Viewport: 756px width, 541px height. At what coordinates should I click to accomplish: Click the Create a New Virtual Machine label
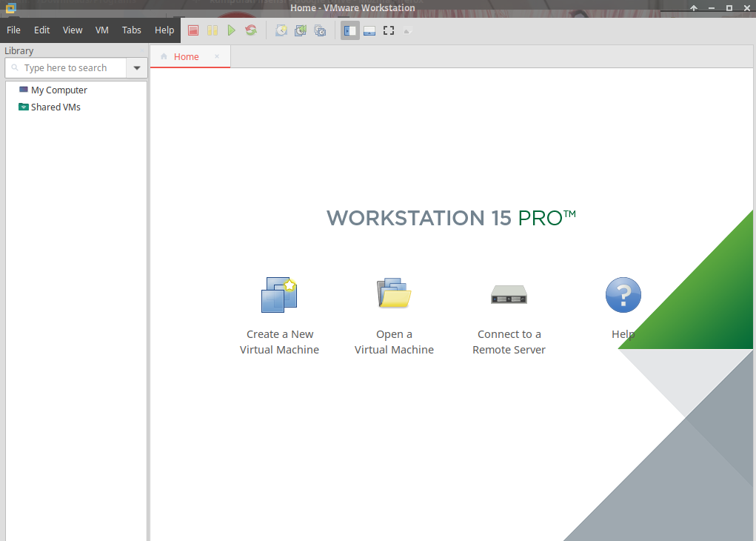click(x=280, y=342)
